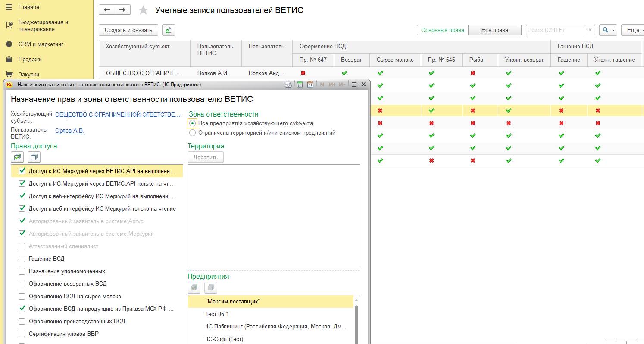This screenshot has height=344, width=644.
Task: Click into the 'Поиск (Ctrl+F)' field
Action: tap(556, 30)
